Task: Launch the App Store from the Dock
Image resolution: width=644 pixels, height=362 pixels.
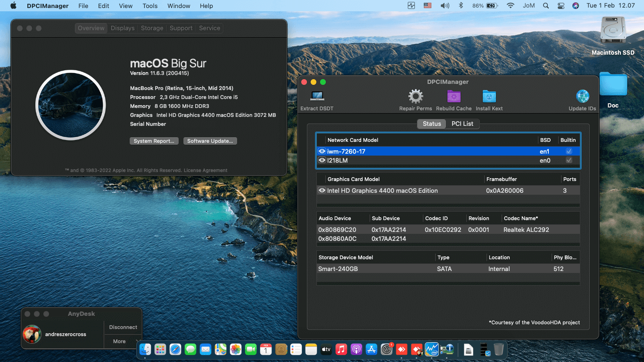Action: [371, 349]
